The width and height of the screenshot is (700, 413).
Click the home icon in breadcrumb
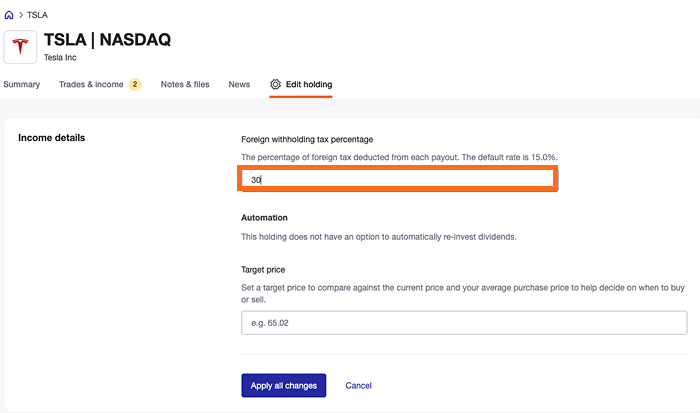click(x=10, y=16)
